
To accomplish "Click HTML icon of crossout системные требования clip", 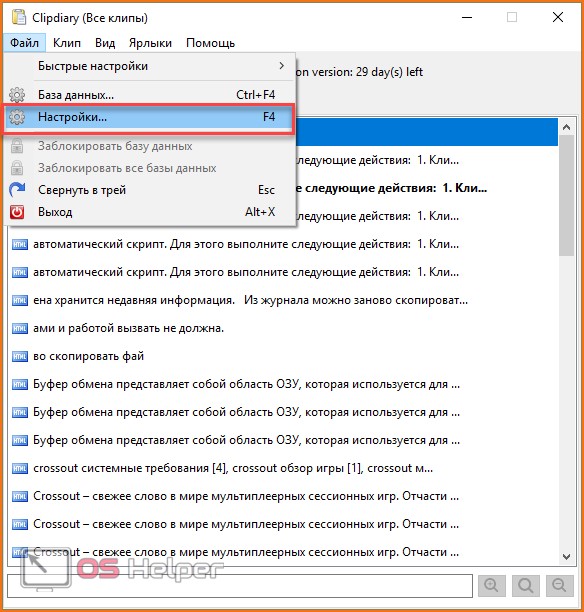I will 20,468.
